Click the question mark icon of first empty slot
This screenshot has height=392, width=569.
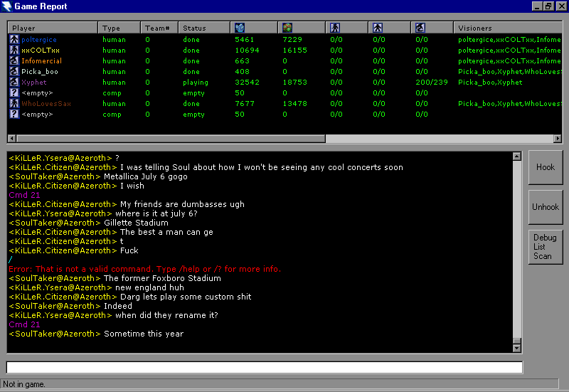[14, 92]
